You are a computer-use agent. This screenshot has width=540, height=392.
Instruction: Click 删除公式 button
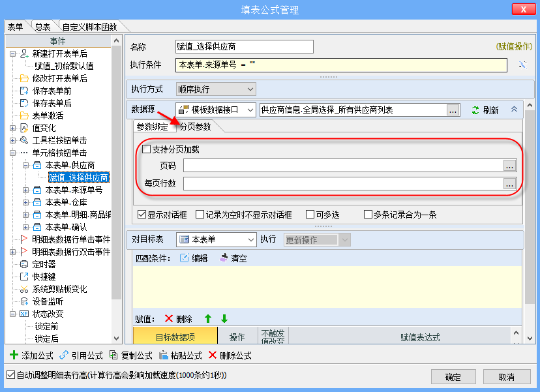tap(230, 355)
